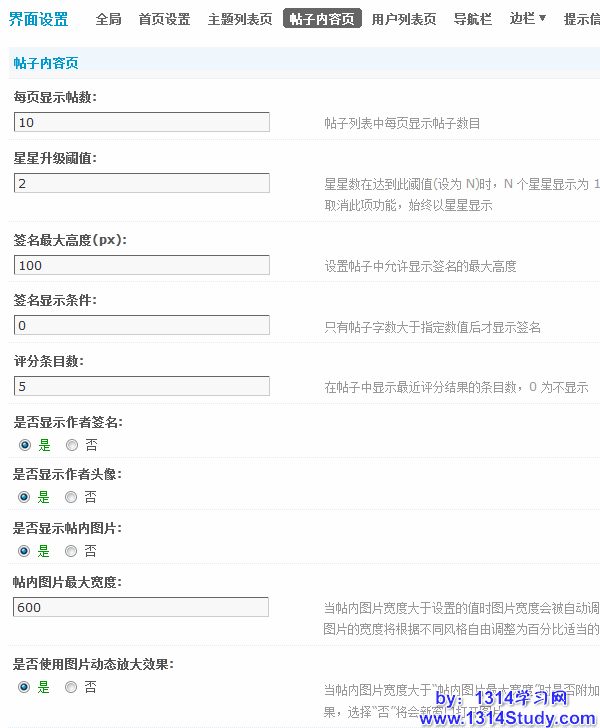Focus the 帖内图片最大宽度 field
This screenshot has width=600, height=728.
click(142, 607)
